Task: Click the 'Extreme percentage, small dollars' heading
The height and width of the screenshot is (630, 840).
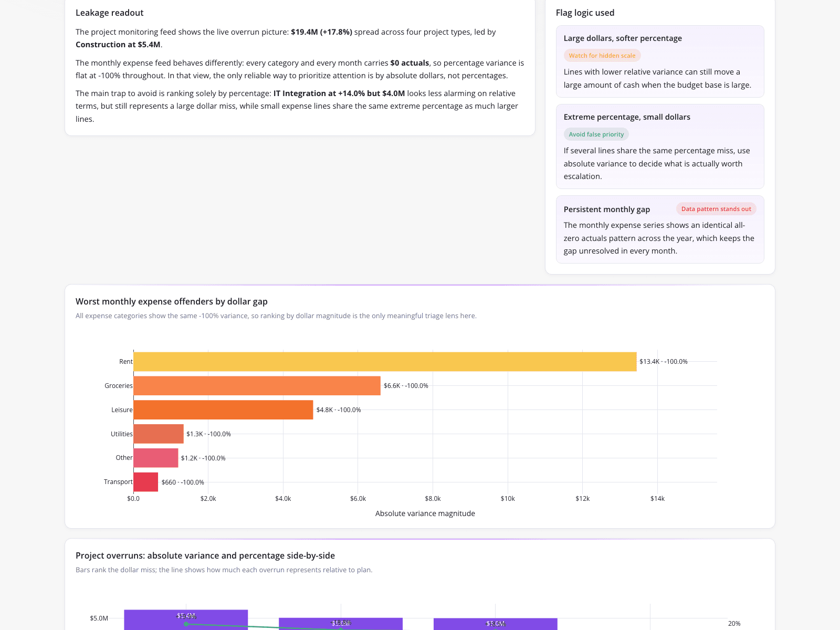Action: click(x=627, y=117)
